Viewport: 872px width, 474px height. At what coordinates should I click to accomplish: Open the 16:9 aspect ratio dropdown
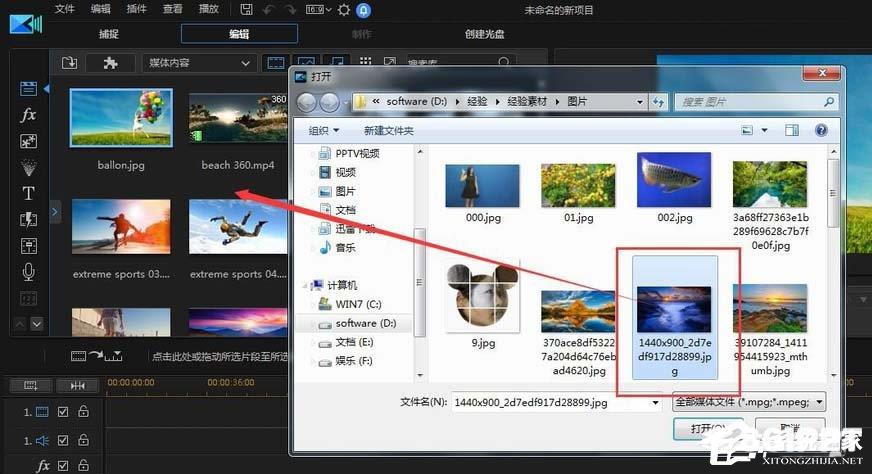[318, 9]
